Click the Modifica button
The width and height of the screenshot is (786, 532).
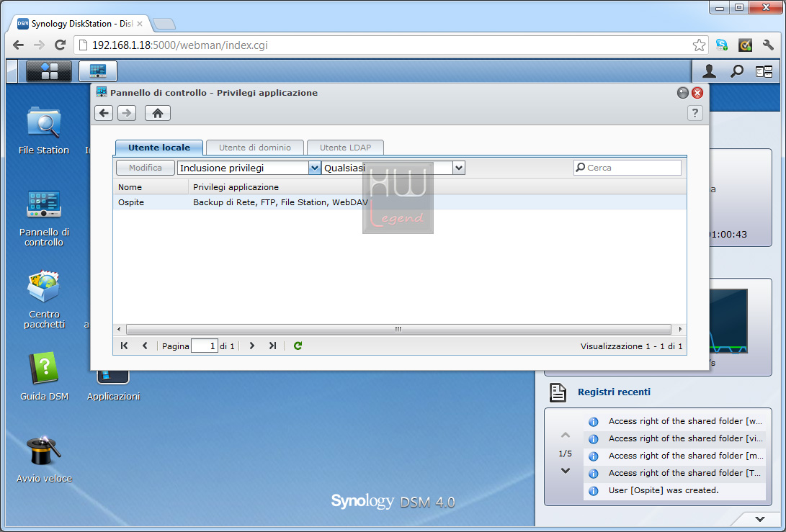(146, 168)
